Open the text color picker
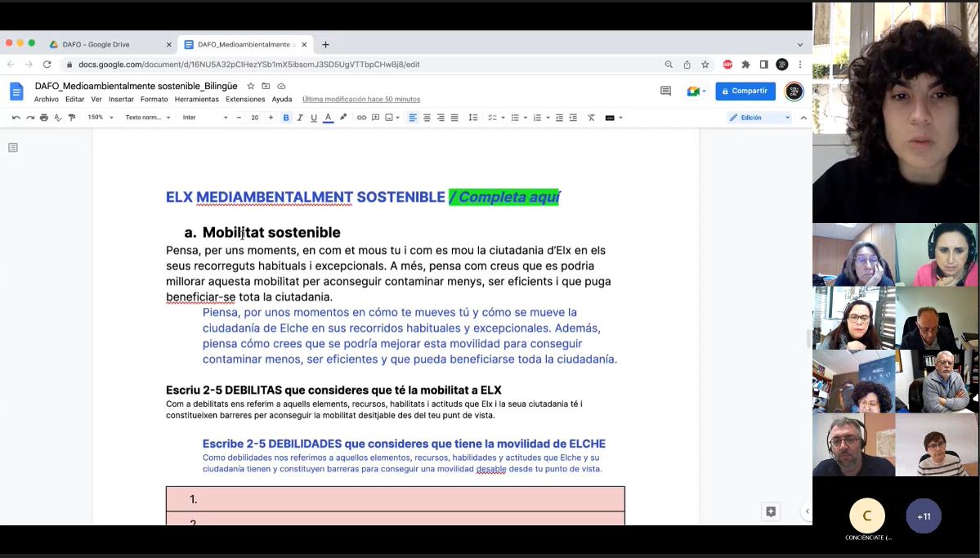This screenshot has height=558, width=980. [328, 118]
